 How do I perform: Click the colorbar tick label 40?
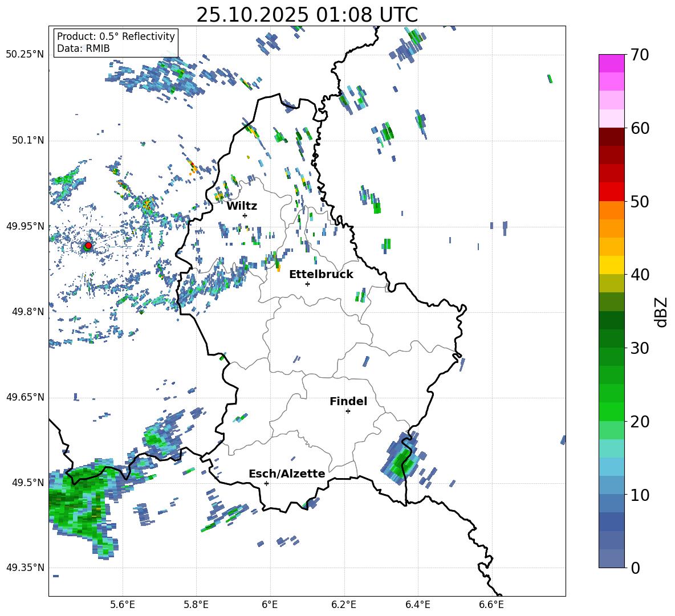click(640, 275)
